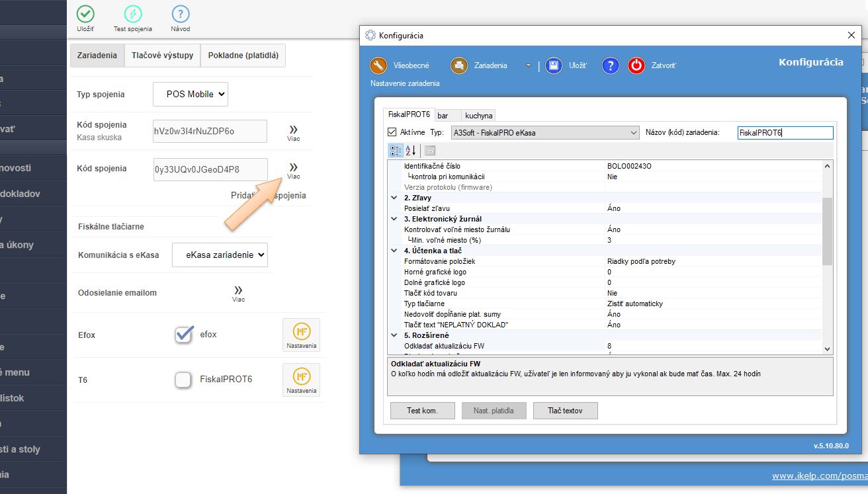Viewport: 868px width, 494px height.
Task: Open the Typ A3Soft FiskalPRO eKasa combo box
Action: 545,132
